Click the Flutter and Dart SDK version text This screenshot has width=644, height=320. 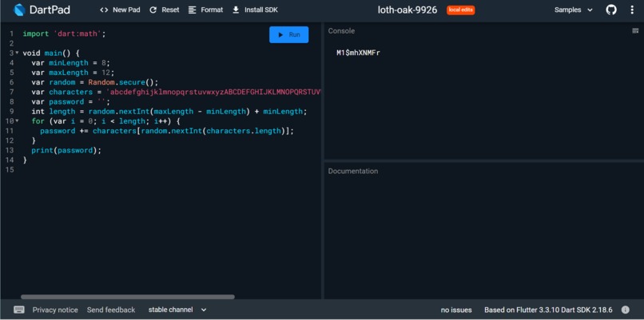(x=548, y=310)
